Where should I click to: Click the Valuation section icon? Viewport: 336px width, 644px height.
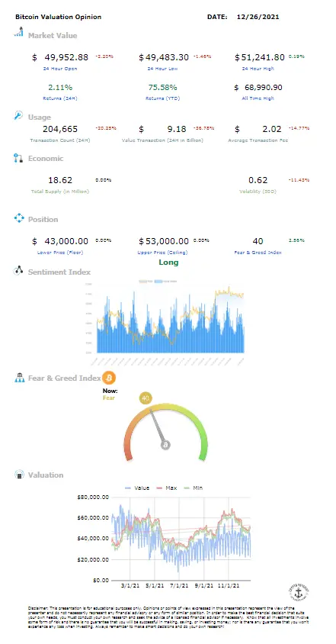pyautogui.click(x=19, y=475)
